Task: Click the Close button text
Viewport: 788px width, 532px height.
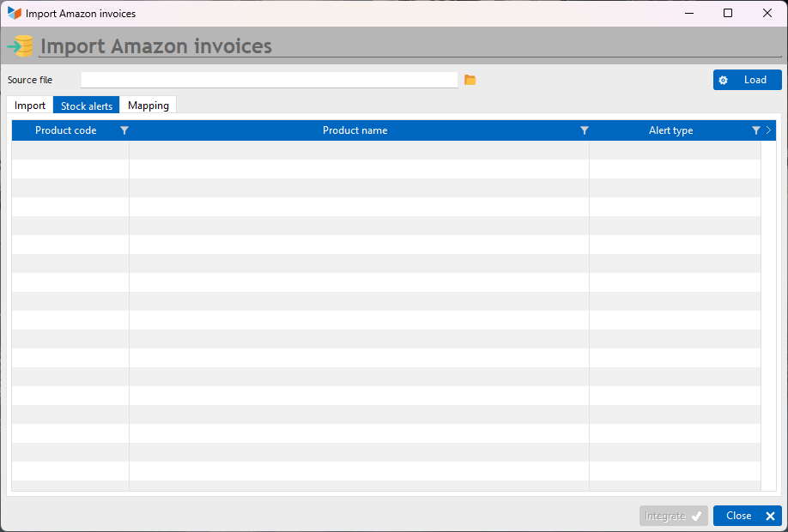Action: 739,516
